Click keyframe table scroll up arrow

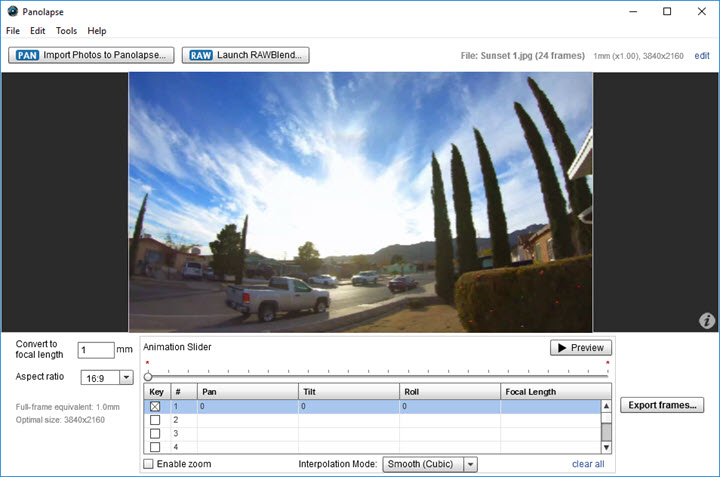tap(607, 406)
